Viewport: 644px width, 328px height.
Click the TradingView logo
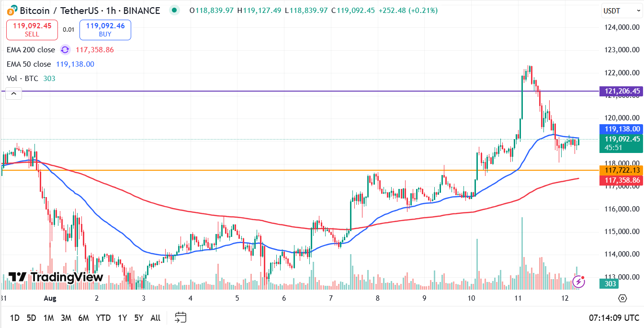pyautogui.click(x=56, y=277)
